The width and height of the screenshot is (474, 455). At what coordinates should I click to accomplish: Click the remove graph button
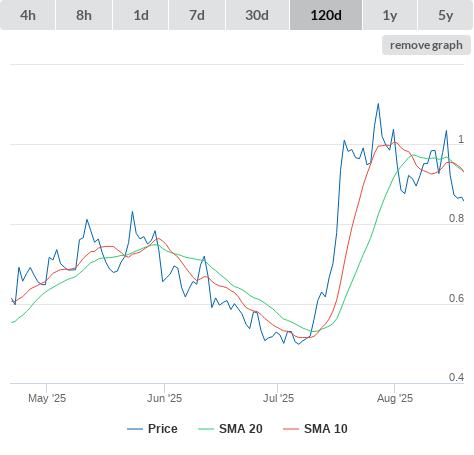tap(426, 45)
